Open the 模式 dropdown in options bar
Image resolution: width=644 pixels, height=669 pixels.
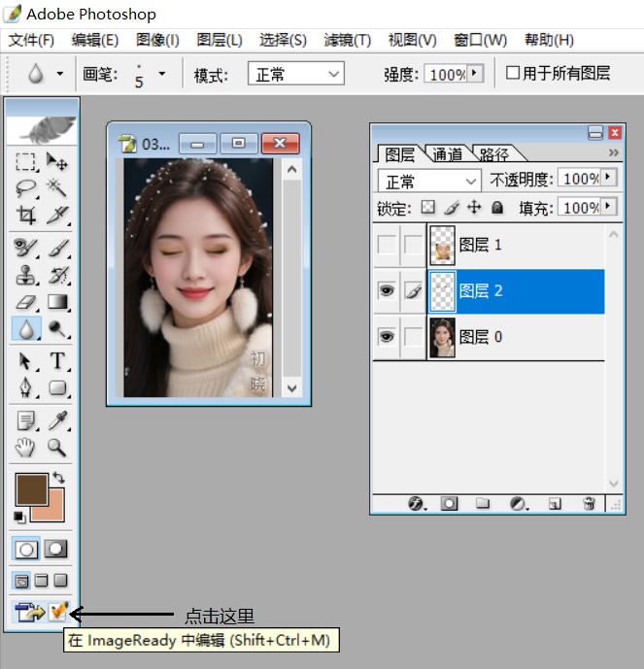click(x=296, y=75)
